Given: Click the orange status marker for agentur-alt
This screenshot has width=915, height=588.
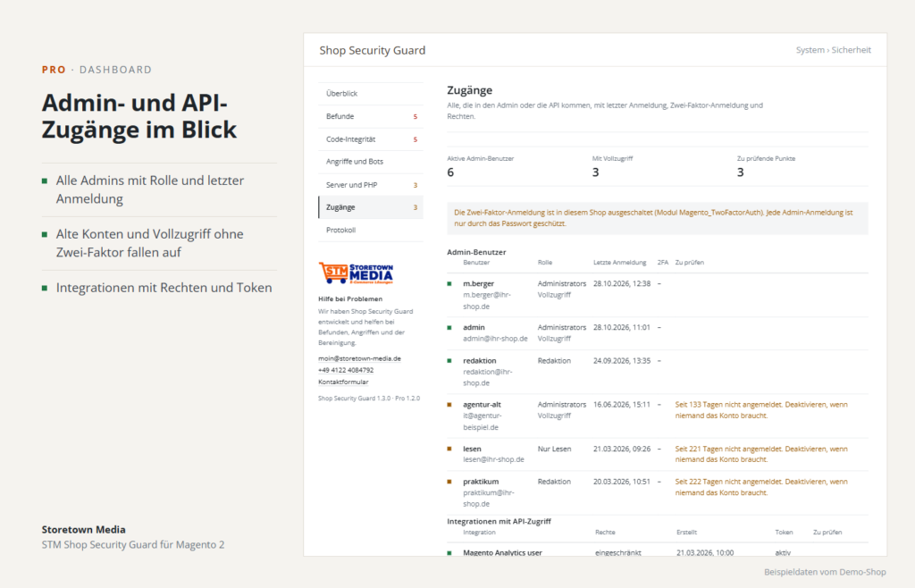Looking at the screenshot, I should click(449, 405).
